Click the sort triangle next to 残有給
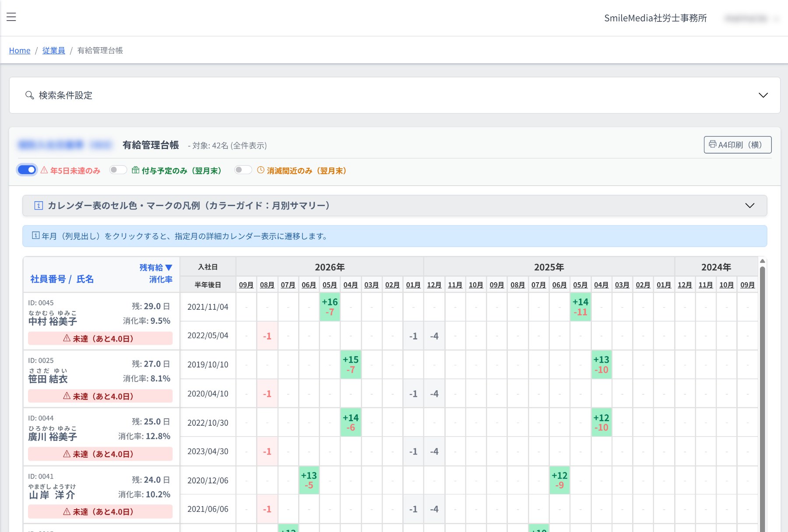This screenshot has height=532, width=788. tap(169, 267)
